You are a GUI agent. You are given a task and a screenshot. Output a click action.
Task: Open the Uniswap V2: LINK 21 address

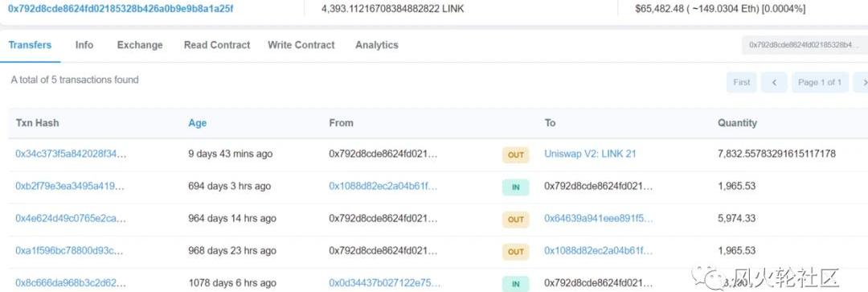point(590,154)
